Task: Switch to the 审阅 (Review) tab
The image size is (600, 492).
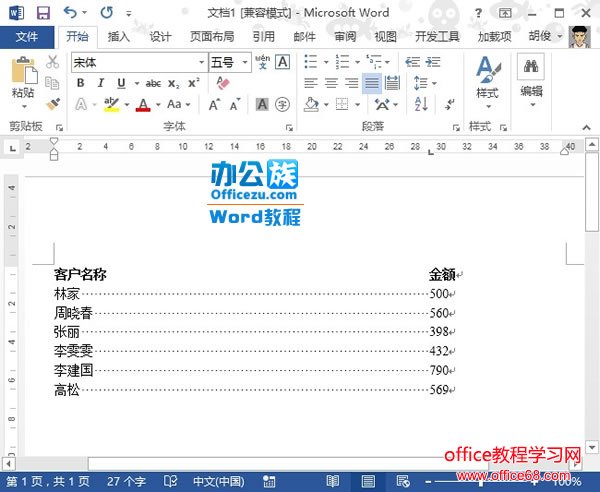Action: [346, 37]
